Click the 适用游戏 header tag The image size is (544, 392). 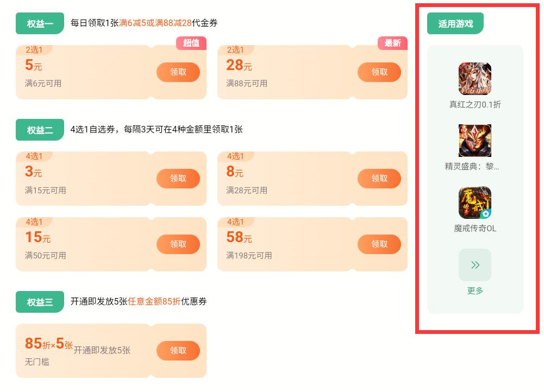pos(455,23)
